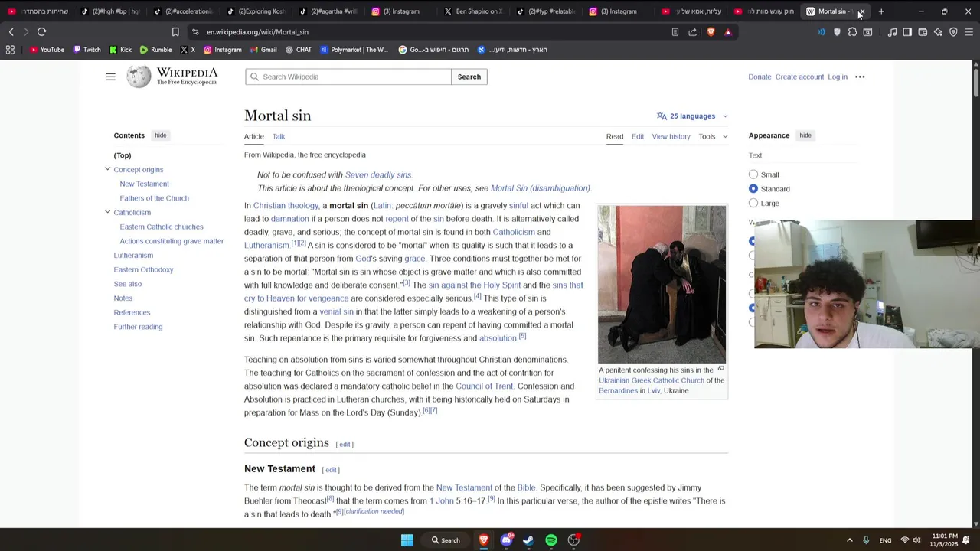Click the Donate link
980x551 pixels.
point(759,77)
